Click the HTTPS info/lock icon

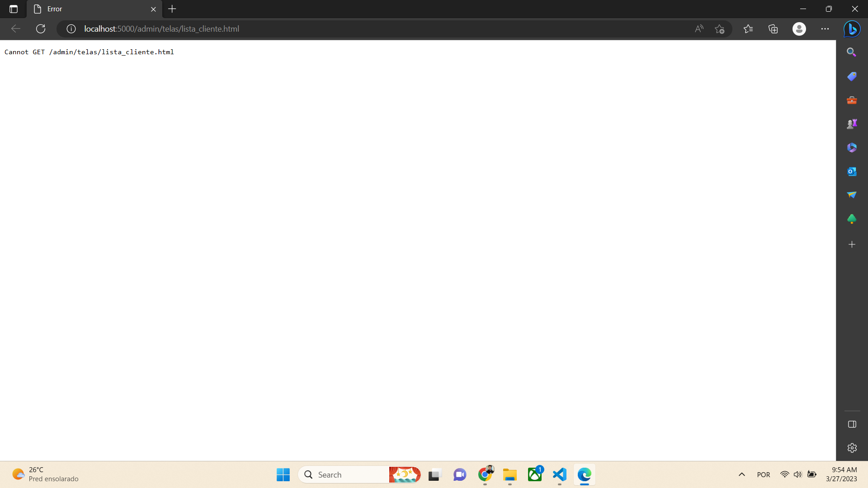tap(71, 28)
